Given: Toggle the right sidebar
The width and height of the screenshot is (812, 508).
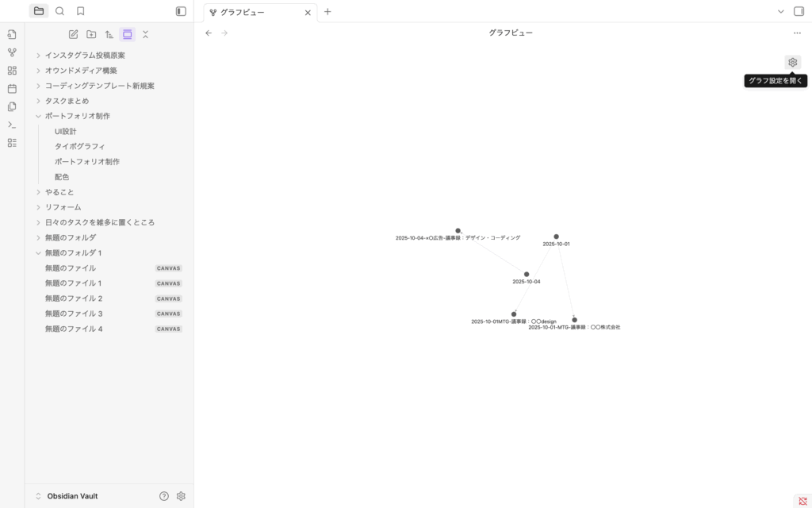Looking at the screenshot, I should (799, 11).
